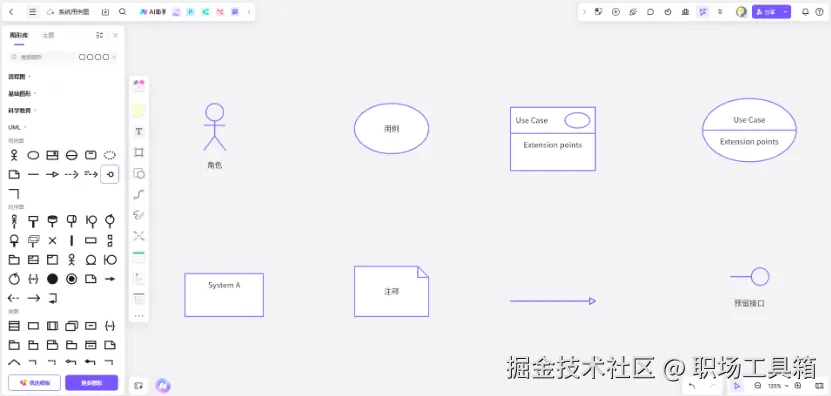This screenshot has height=396, width=831.
Task: Expand the top-right toolbar double chevron
Action: point(720,12)
